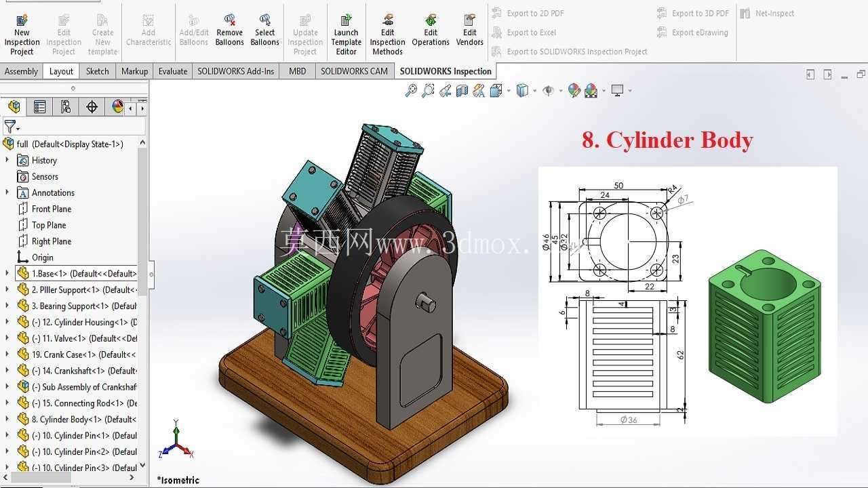The image size is (868, 488).
Task: Expand 19. Crank Case<1> component
Action: 7,354
